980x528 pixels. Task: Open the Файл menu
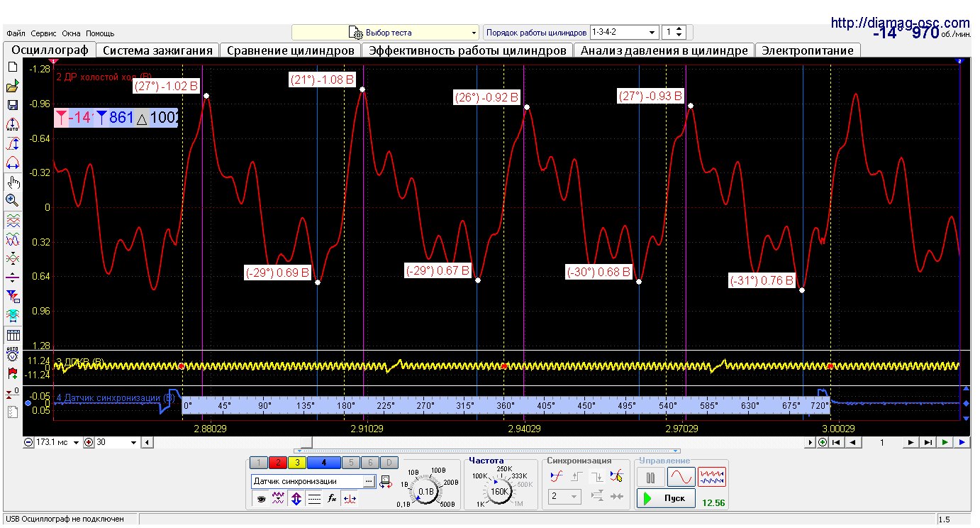[16, 33]
